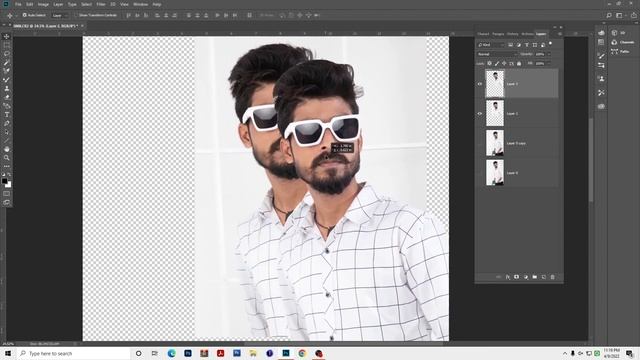Screen dimensions: 640x360
Task: Add a layer mask
Action: point(517,277)
